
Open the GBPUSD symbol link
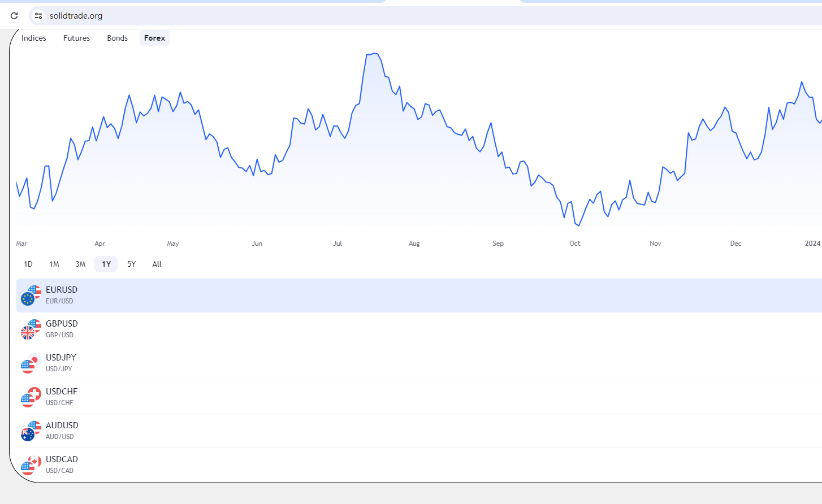coord(62,324)
